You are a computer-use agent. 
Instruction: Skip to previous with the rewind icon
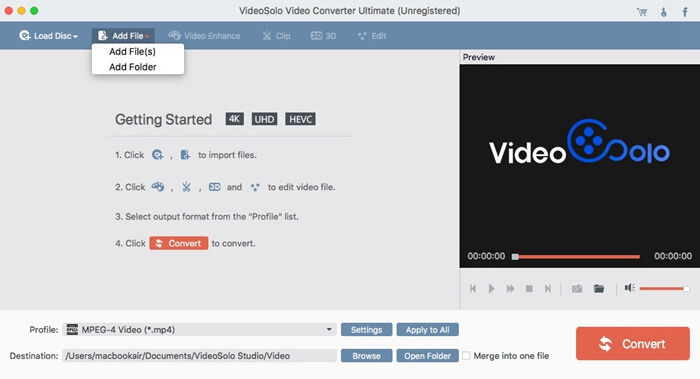coord(473,289)
